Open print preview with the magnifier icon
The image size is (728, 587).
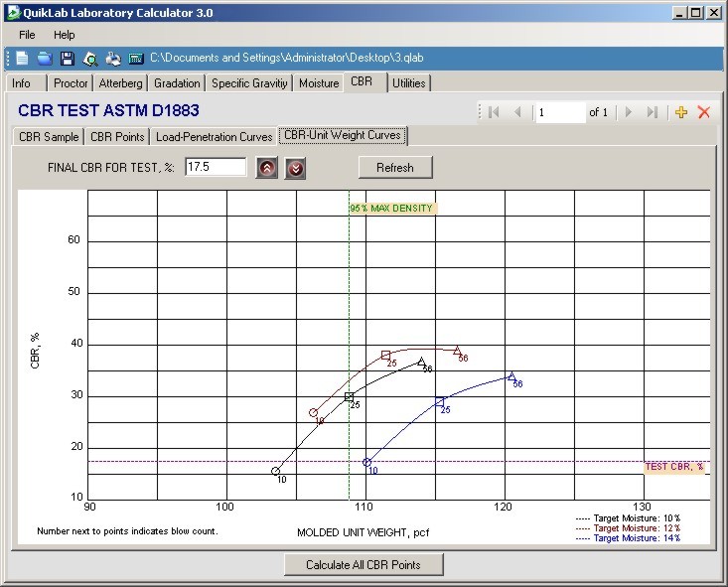(x=90, y=59)
